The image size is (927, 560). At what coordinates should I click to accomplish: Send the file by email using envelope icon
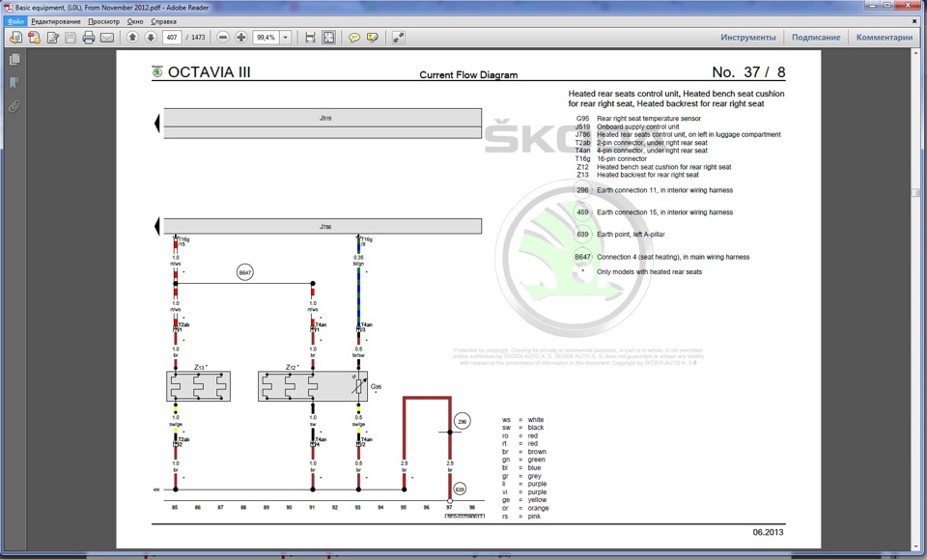tap(107, 38)
